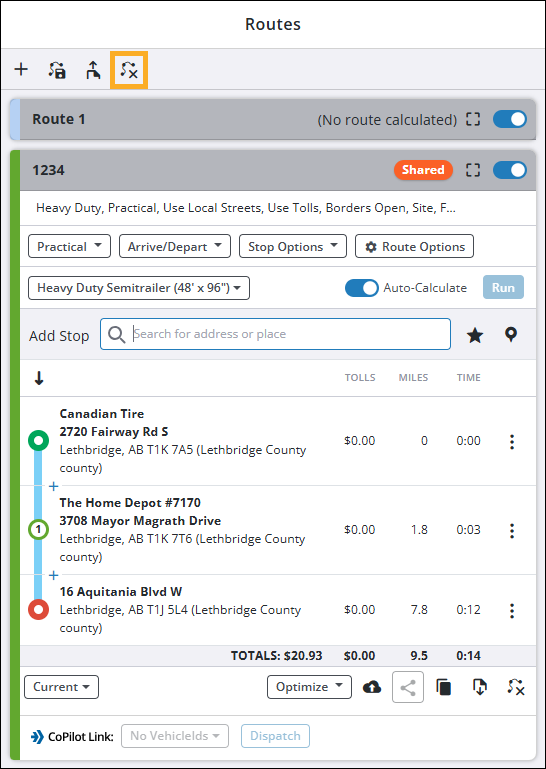Image resolution: width=546 pixels, height=769 pixels.
Task: Disable the Auto-Calculate switch
Action: point(362,288)
